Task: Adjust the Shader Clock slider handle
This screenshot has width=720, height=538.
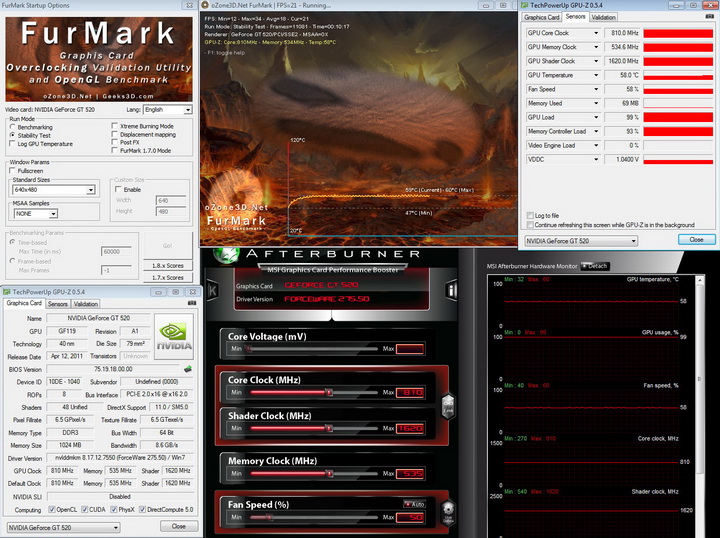Action: point(329,428)
